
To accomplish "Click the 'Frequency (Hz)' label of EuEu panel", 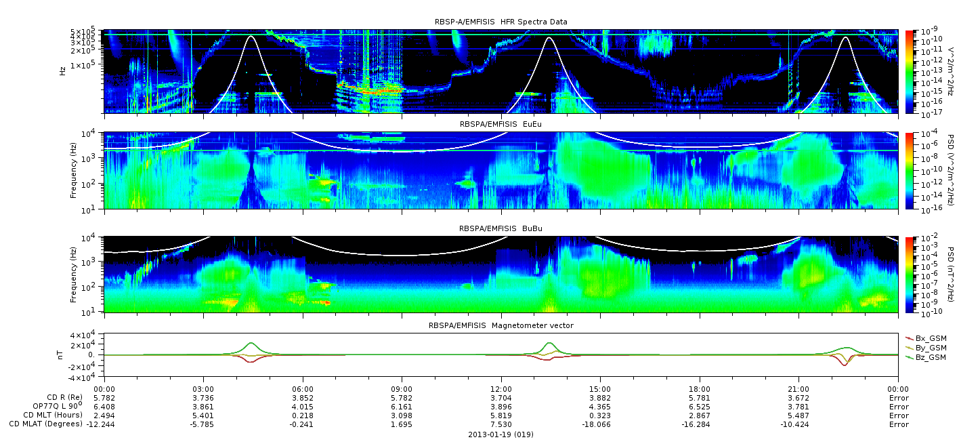I will [74, 170].
